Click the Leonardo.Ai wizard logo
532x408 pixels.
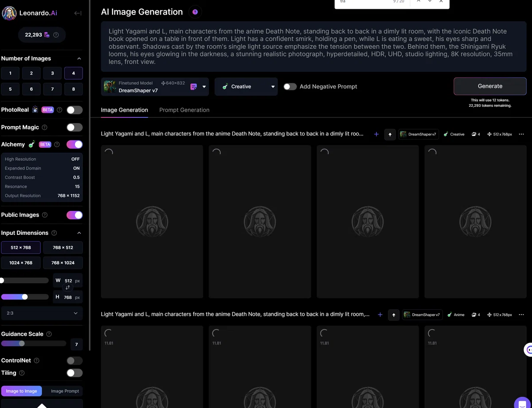pos(9,13)
